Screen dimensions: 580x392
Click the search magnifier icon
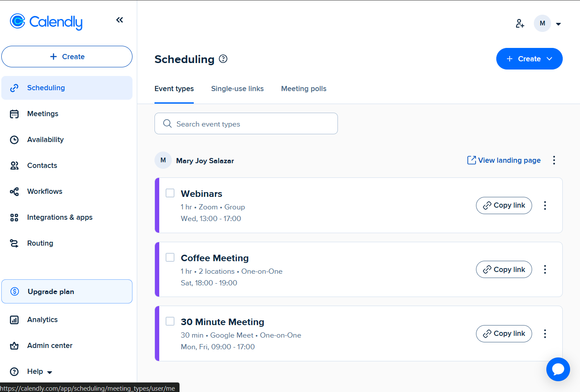coord(167,124)
